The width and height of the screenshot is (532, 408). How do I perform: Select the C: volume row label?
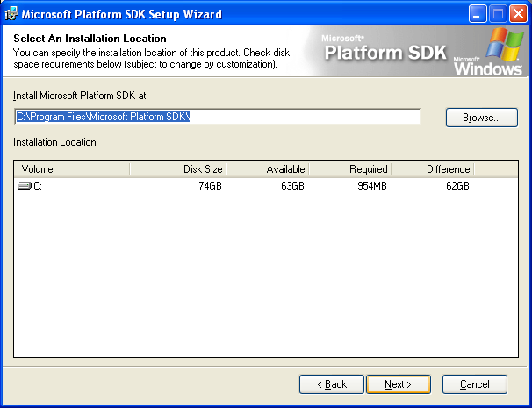38,186
